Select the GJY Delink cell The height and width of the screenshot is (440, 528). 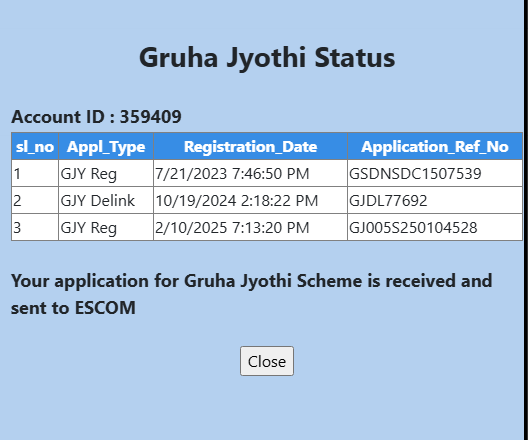[106, 200]
